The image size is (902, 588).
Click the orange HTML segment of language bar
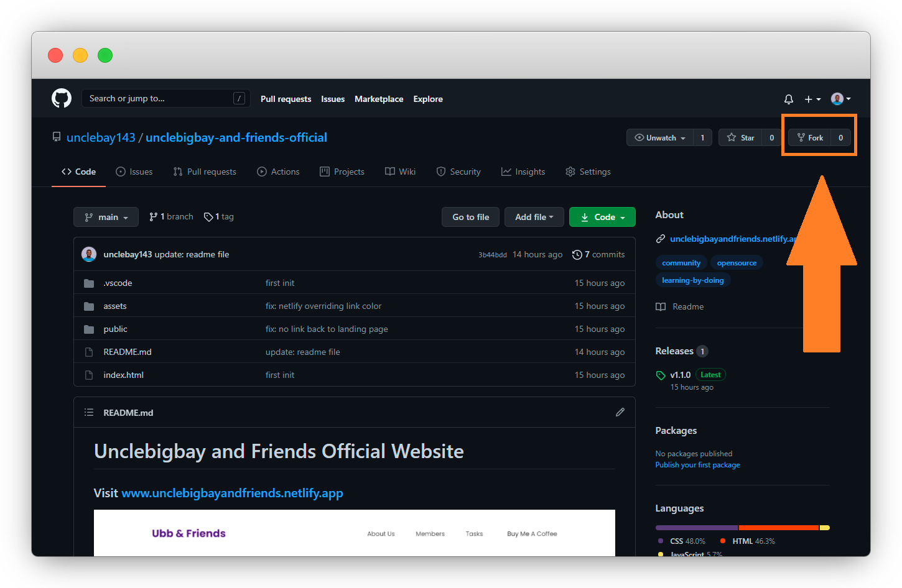(x=778, y=528)
